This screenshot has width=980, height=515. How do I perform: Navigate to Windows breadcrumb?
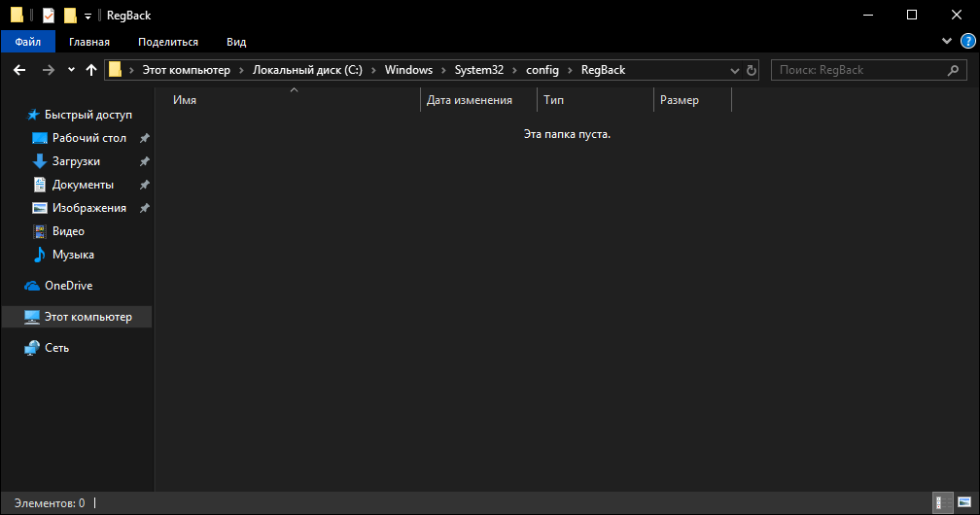tap(408, 70)
